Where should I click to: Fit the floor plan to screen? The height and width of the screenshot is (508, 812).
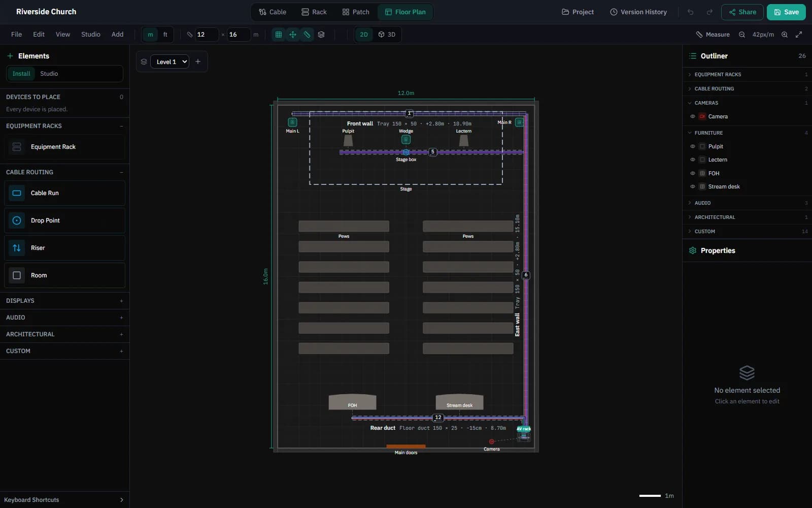799,35
